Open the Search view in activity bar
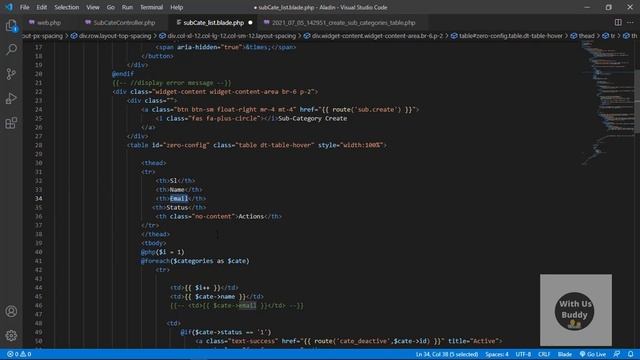 [x=11, y=50]
